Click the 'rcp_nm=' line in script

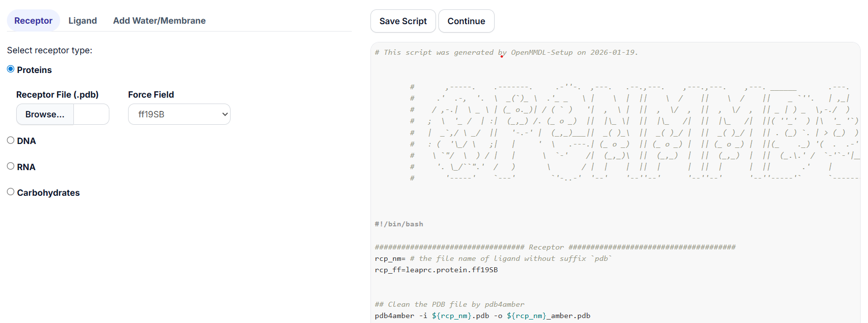[493, 258]
